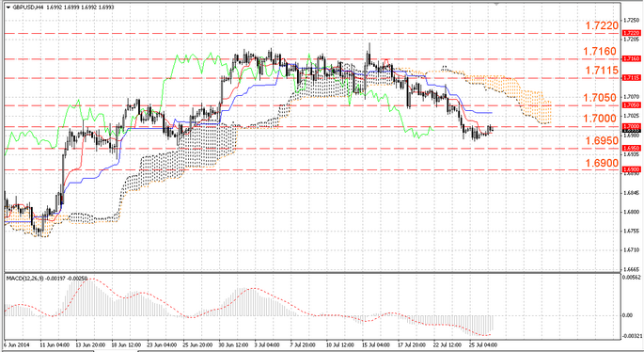This screenshot has height=352, width=644.
Task: Select the orange 1.7220 text label
Action: (602, 25)
